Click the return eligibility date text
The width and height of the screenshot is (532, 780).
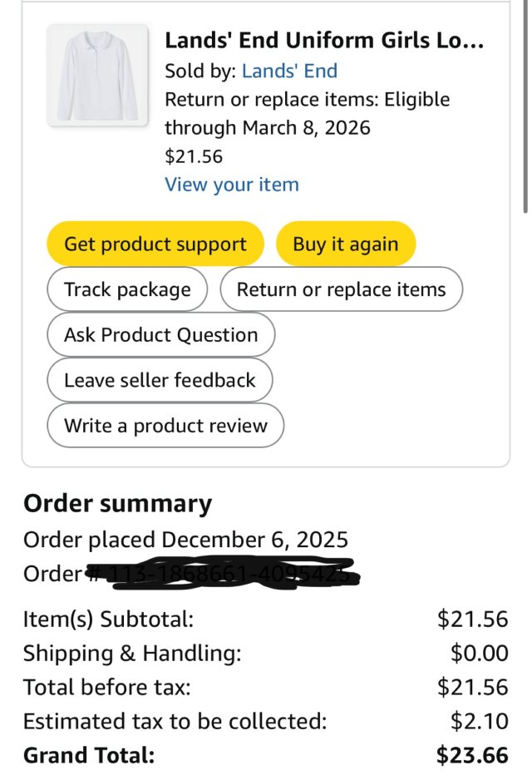(307, 114)
